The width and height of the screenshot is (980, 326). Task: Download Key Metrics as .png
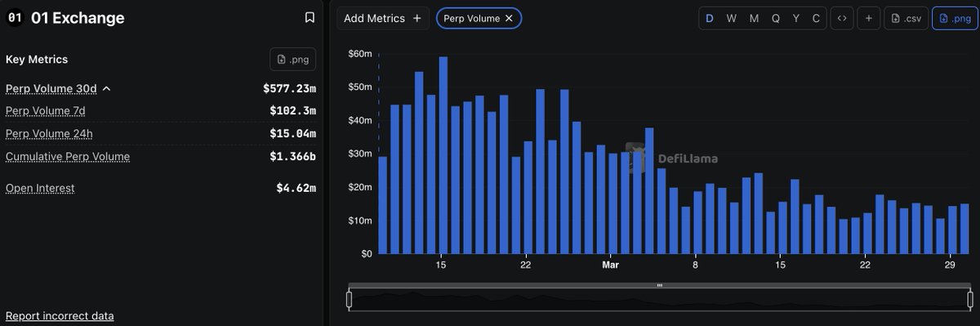click(x=293, y=60)
